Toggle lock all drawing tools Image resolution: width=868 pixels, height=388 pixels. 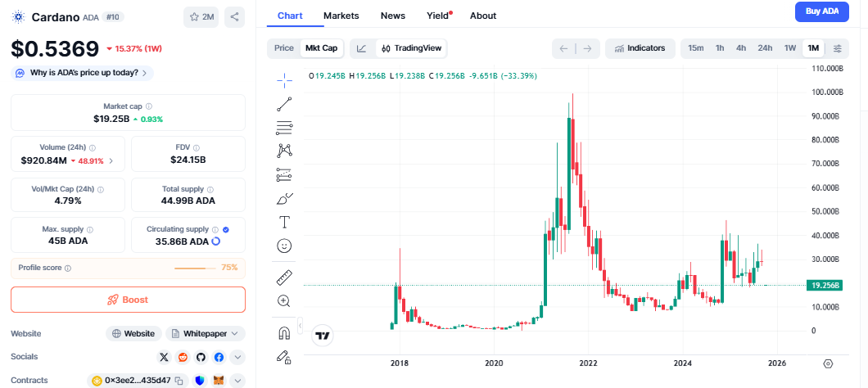[284, 356]
